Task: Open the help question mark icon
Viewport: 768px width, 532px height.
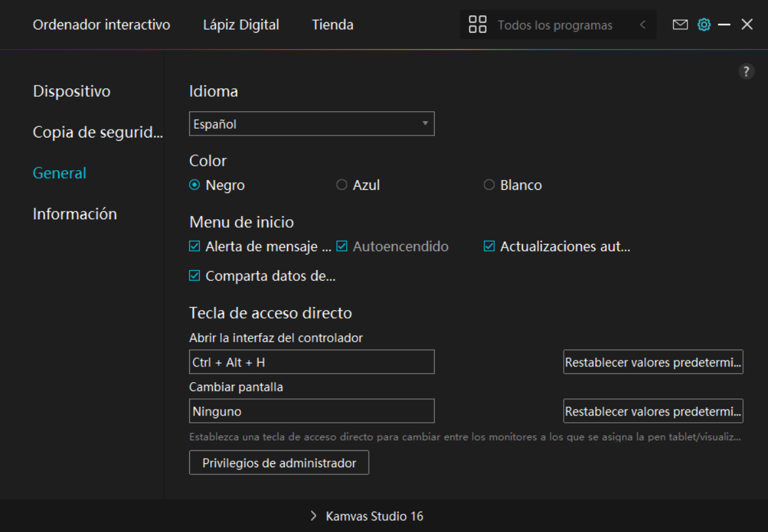Action: click(x=746, y=72)
